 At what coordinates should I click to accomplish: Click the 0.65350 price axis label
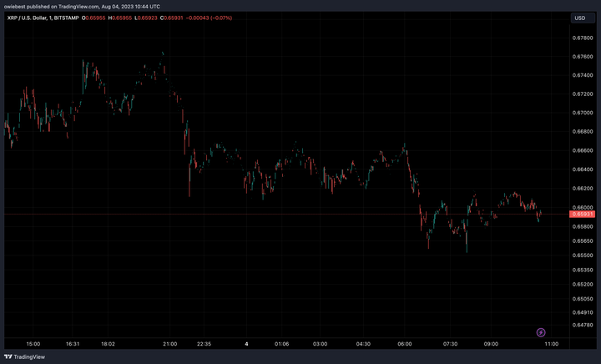(583, 270)
